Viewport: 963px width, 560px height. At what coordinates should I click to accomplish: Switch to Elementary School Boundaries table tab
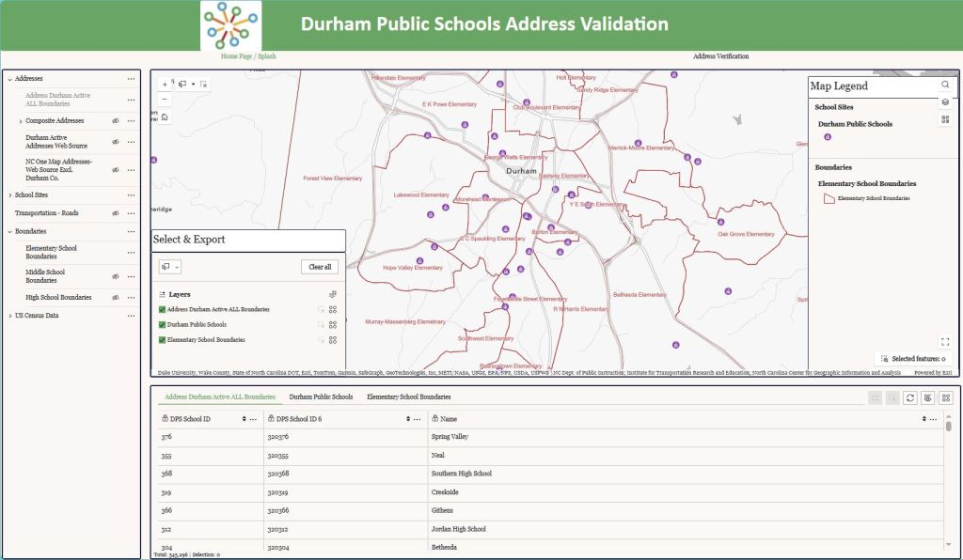point(408,397)
